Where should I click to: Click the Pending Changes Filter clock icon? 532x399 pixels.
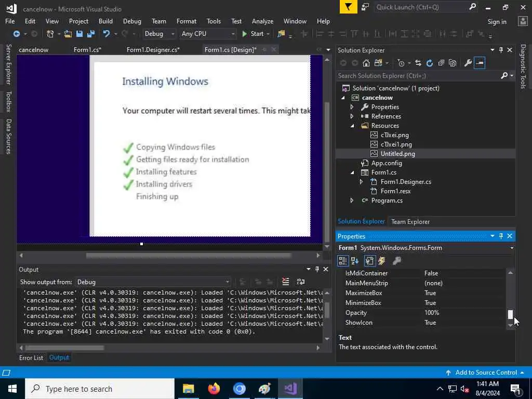click(401, 63)
